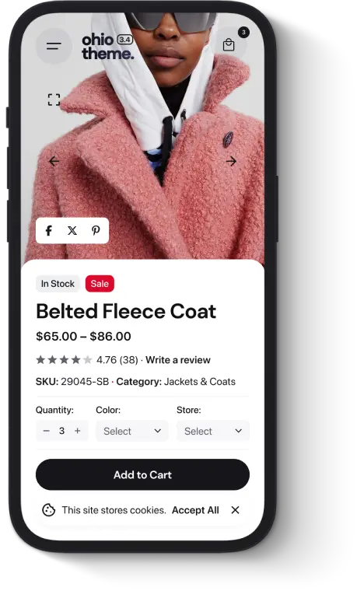Click Accept All cookies
The height and width of the screenshot is (591, 364).
(x=195, y=510)
